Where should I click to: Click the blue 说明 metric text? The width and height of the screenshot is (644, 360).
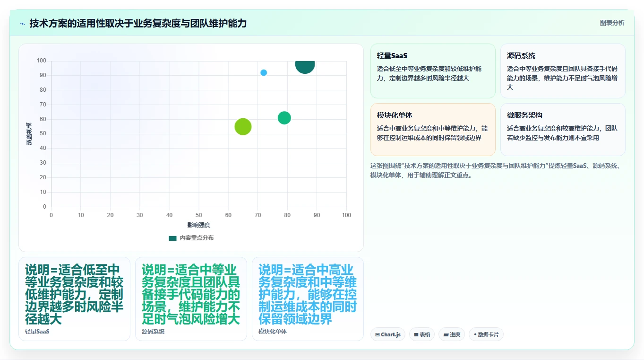click(308, 294)
